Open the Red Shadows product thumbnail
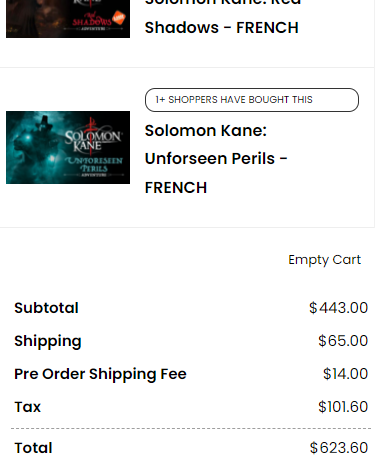Viewport: 375px width, 463px height. (68, 19)
